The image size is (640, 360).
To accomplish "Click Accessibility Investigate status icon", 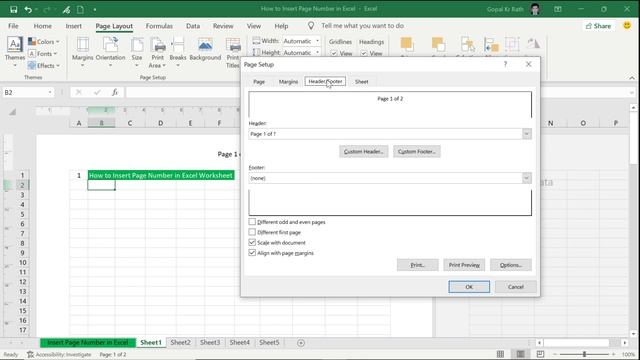I will [31, 354].
